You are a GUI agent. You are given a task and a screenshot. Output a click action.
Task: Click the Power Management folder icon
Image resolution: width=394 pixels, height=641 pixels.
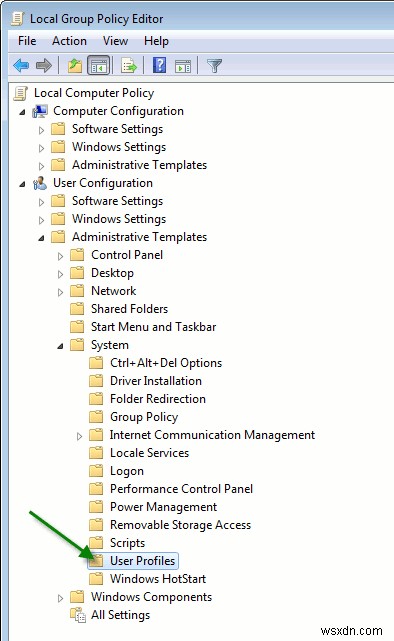[x=96, y=507]
